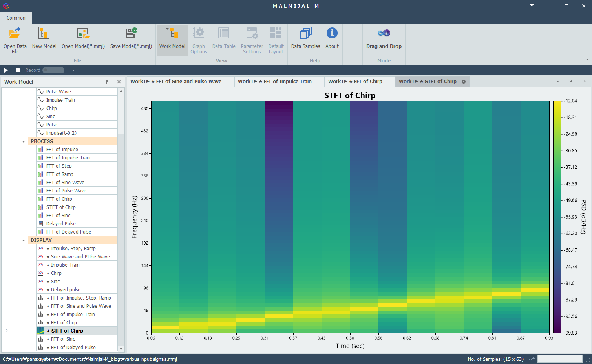Collapse the DISPLAY group

[24, 240]
